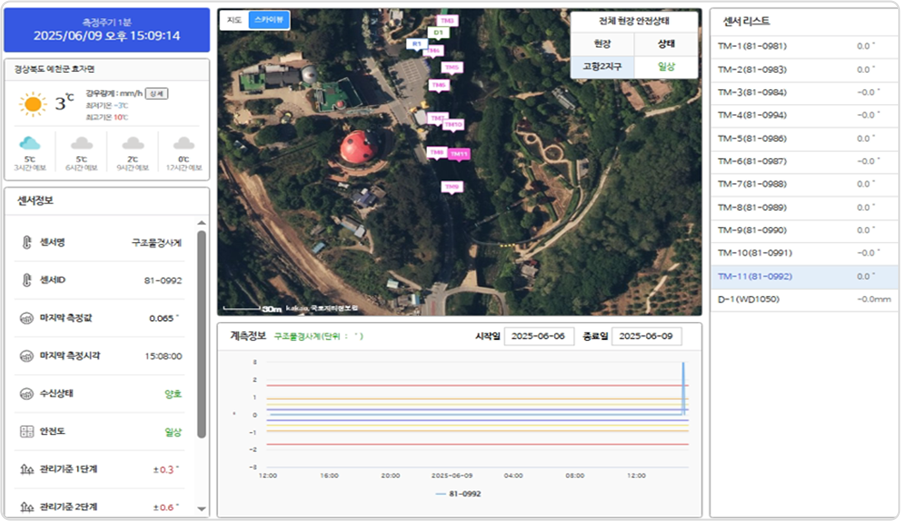Click the blue spike on the chart
This screenshot has width=901, height=521.
pos(683,388)
